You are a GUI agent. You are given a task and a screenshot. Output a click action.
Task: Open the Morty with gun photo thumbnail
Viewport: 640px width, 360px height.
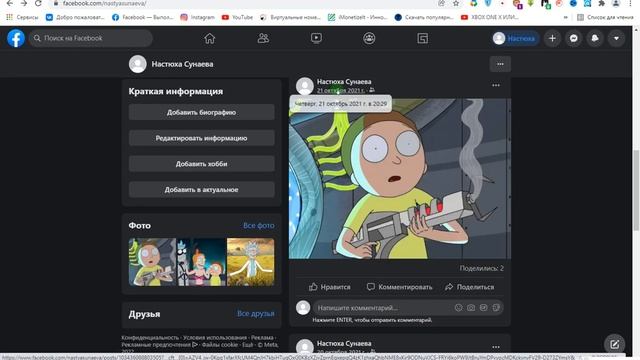coord(152,262)
